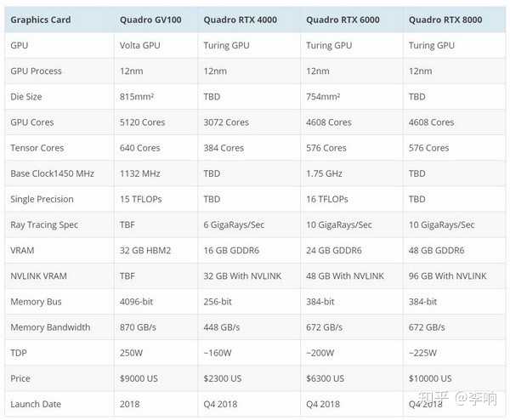The height and width of the screenshot is (420, 510).
Task: Click the 448 GB/s bandwidth cell
Action: (x=224, y=327)
